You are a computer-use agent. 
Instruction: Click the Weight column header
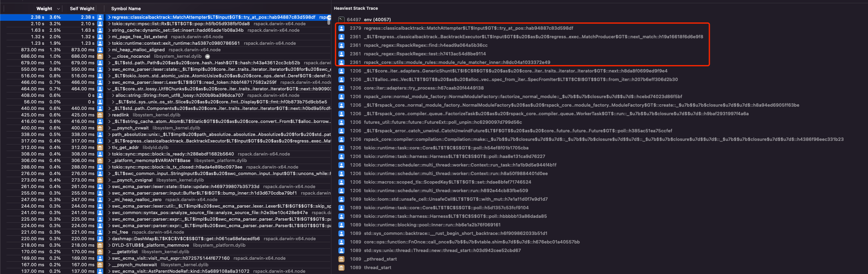coord(44,9)
